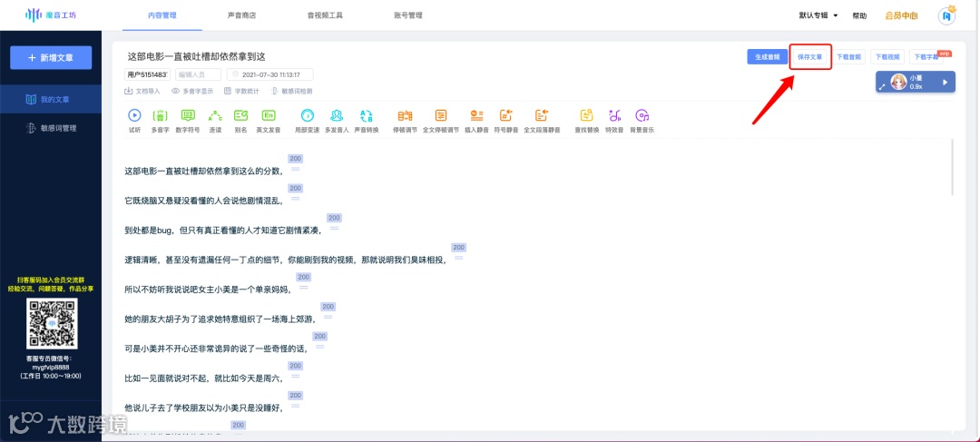
Task: Click the 魔音工坊 logo
Action: [x=51, y=15]
